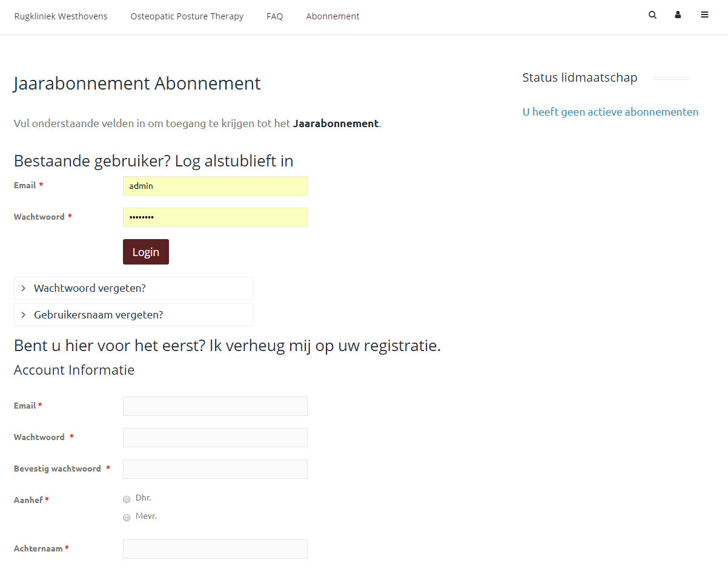Viewport: 728px width, 569px height.
Task: Click the user account icon
Action: point(678,15)
